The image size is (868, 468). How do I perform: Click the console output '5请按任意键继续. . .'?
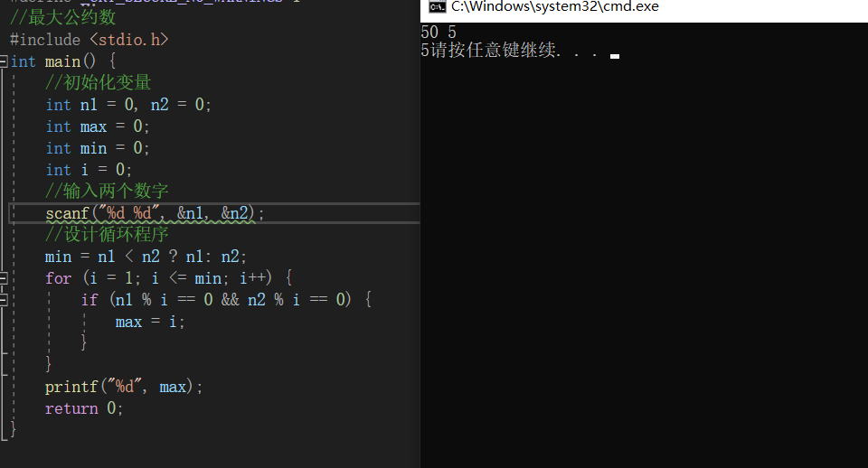pyautogui.click(x=510, y=51)
